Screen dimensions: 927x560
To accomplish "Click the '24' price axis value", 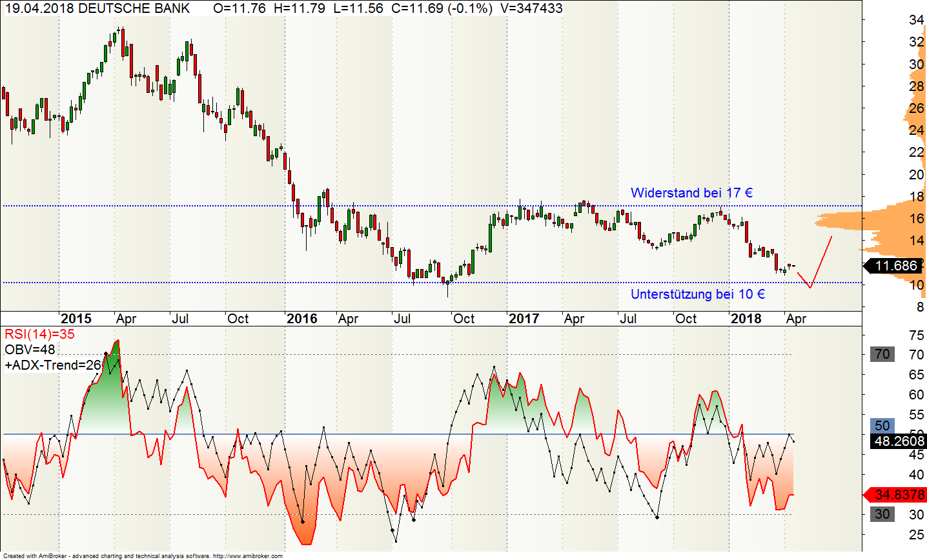I will click(x=916, y=130).
